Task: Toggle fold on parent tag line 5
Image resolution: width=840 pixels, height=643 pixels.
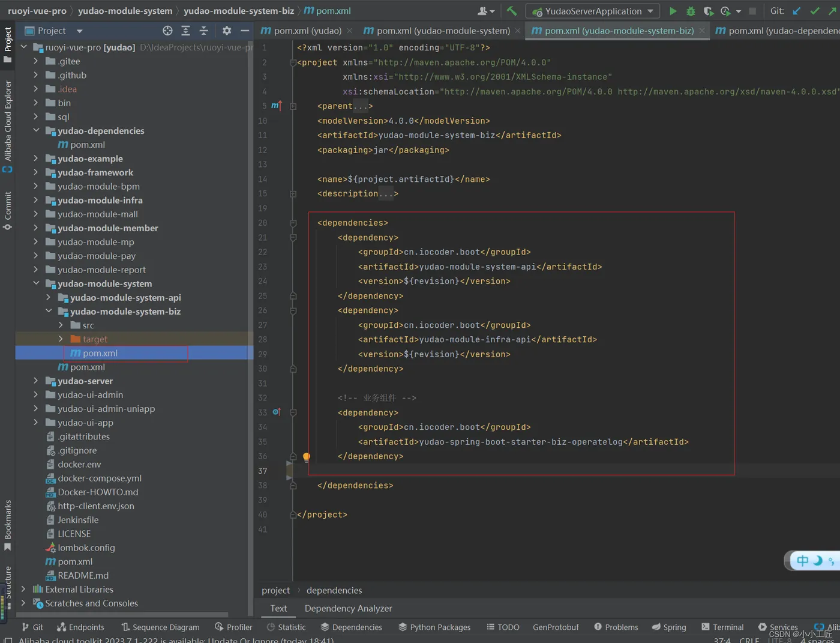Action: pos(293,106)
